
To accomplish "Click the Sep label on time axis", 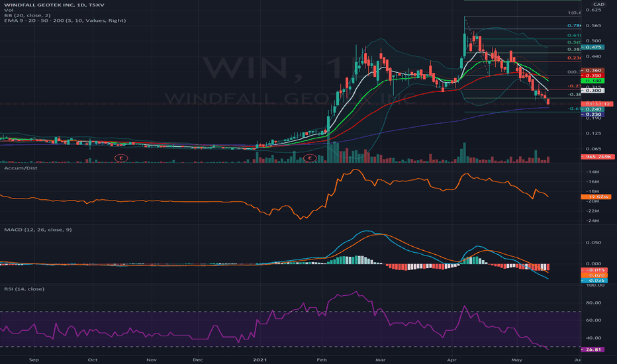I will tap(34, 359).
